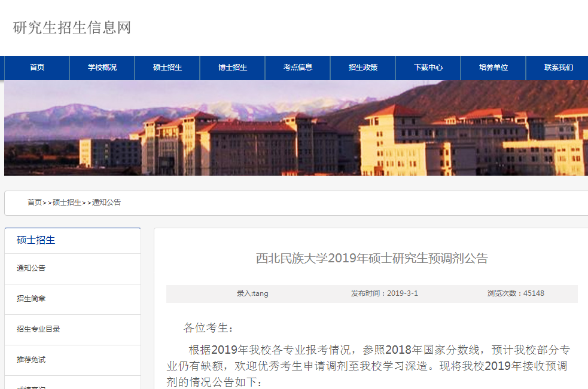Open 通知公告 in the left sidebar
Viewport: 588px width, 389px height.
(x=73, y=268)
